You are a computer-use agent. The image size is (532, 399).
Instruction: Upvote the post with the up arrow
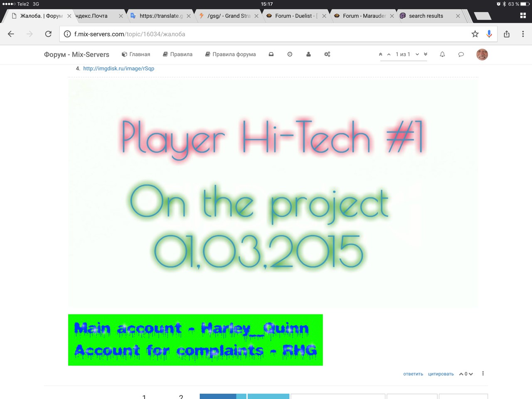click(461, 374)
